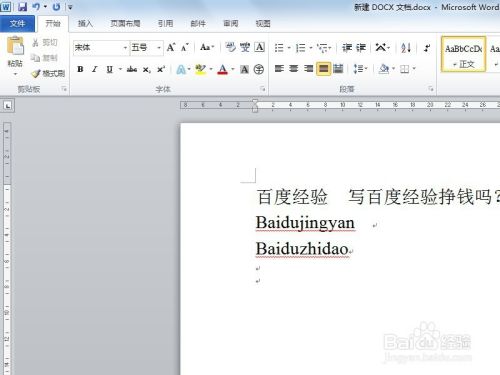Image resolution: width=500 pixels, height=375 pixels.
Task: Open the font name dropdown arrow
Action: pyautogui.click(x=125, y=48)
